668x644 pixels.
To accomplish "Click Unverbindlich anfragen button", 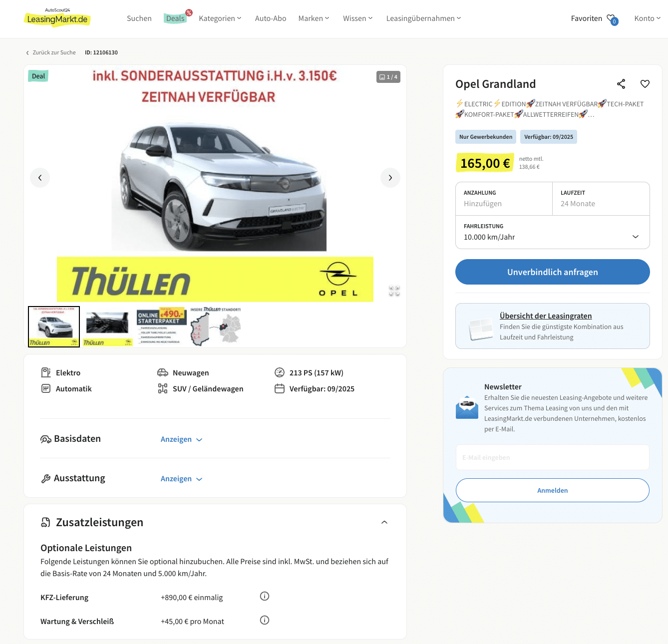I will pos(553,272).
